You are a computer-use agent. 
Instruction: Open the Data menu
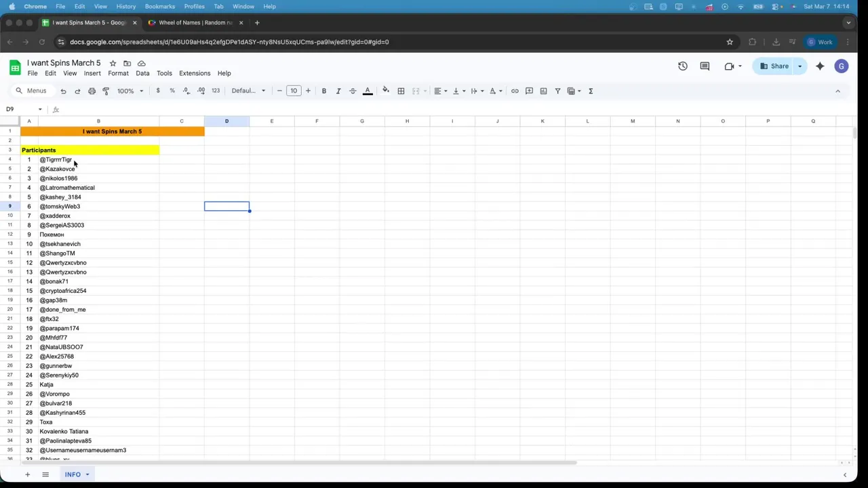[x=142, y=73]
